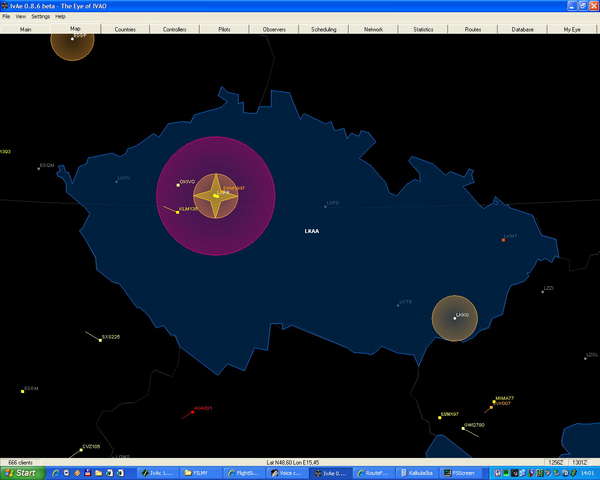The height and width of the screenshot is (480, 600).
Task: Switch to the Main tab
Action: tap(26, 29)
